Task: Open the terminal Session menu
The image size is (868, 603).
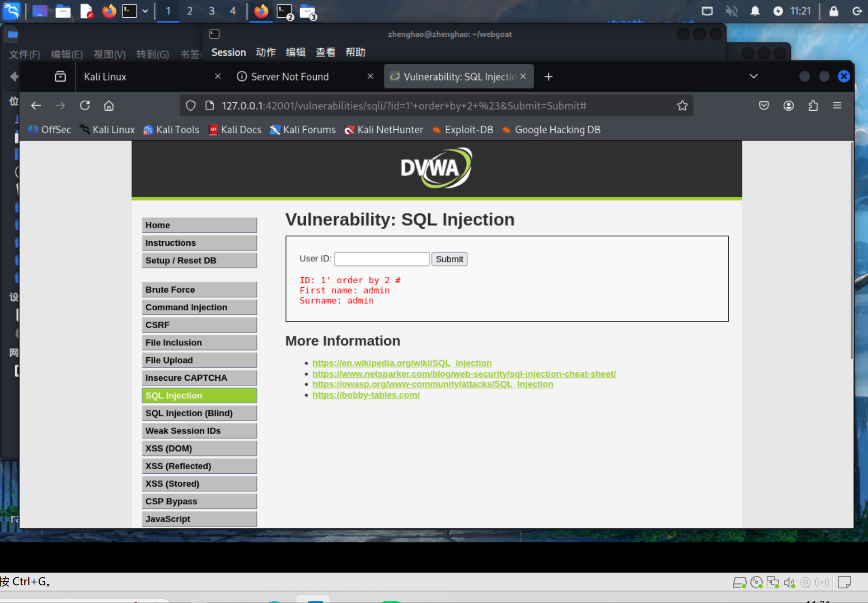Action: click(228, 52)
